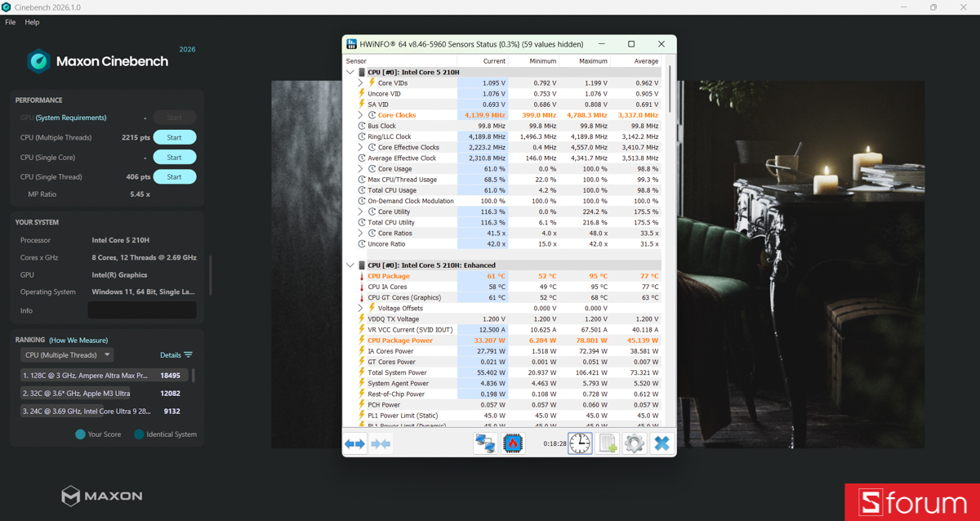The height and width of the screenshot is (521, 980).
Task: Open the CPU (Multiple Threads) ranking dropdown
Action: point(67,355)
